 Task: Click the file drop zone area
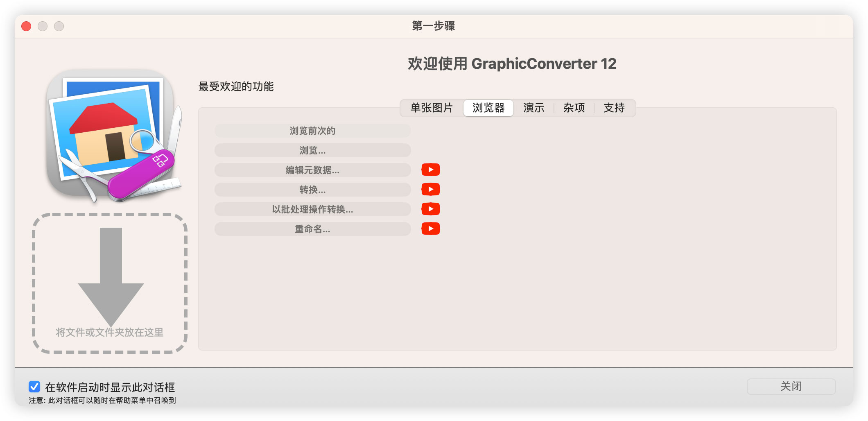pyautogui.click(x=110, y=283)
